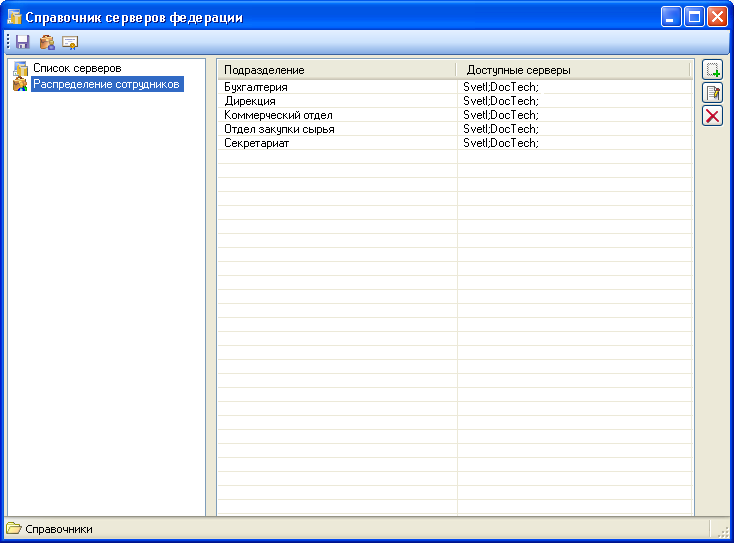Sort by the Подразделение column header
This screenshot has width=734, height=543.
[337, 70]
